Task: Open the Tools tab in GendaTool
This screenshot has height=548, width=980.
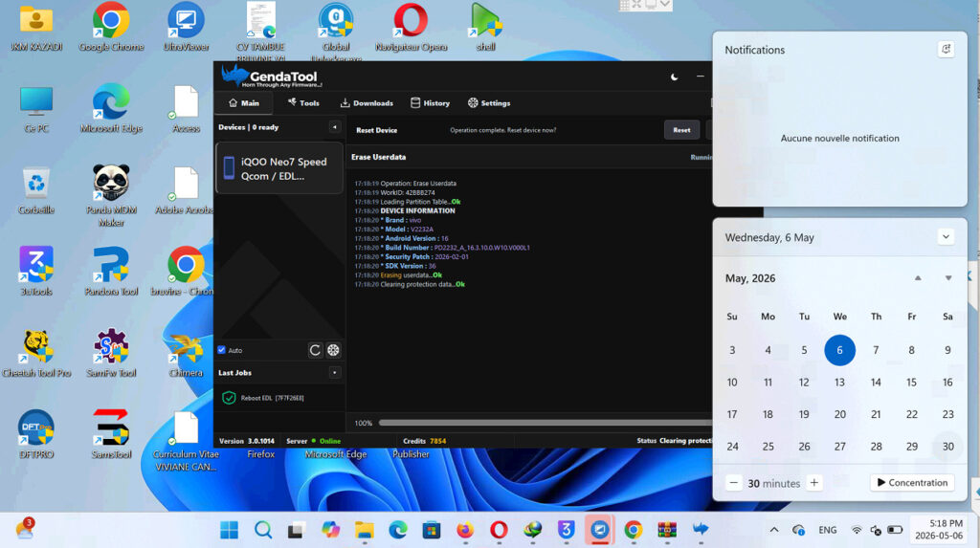Action: click(x=303, y=103)
